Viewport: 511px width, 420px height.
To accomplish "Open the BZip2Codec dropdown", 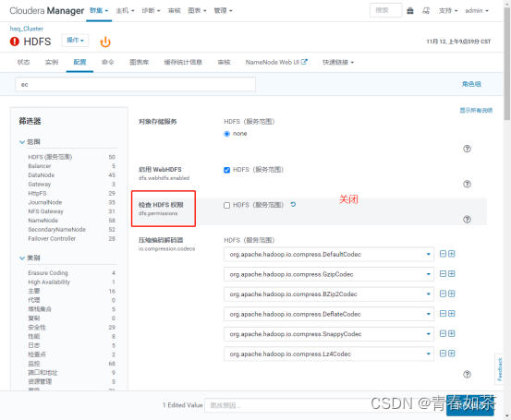I will coord(329,294).
